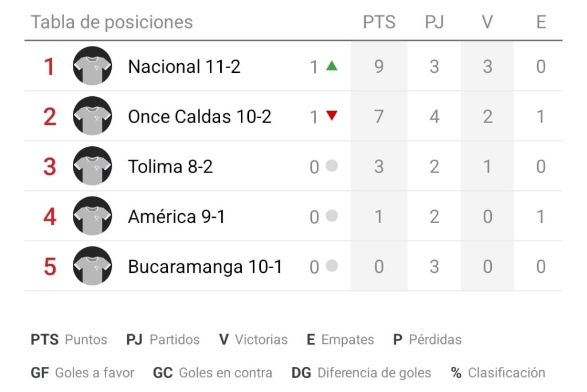Open Once Caldas 10-2 team name

pos(199,116)
